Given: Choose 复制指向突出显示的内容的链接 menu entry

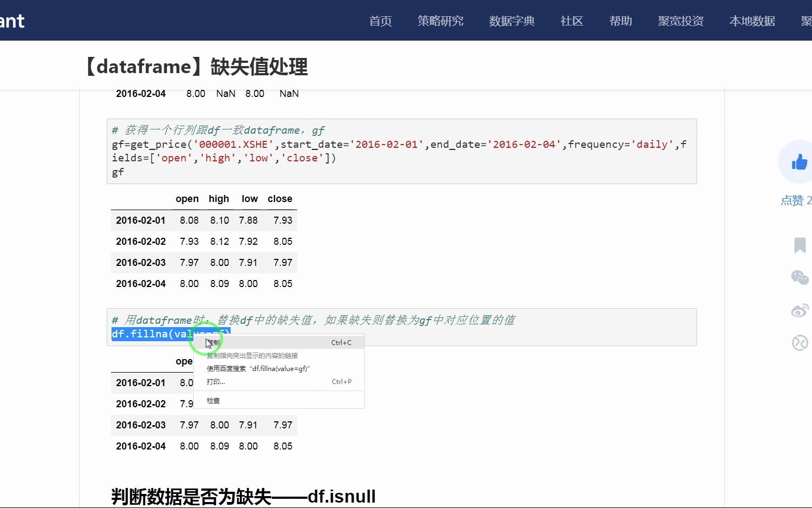Looking at the screenshot, I should [x=279, y=355].
